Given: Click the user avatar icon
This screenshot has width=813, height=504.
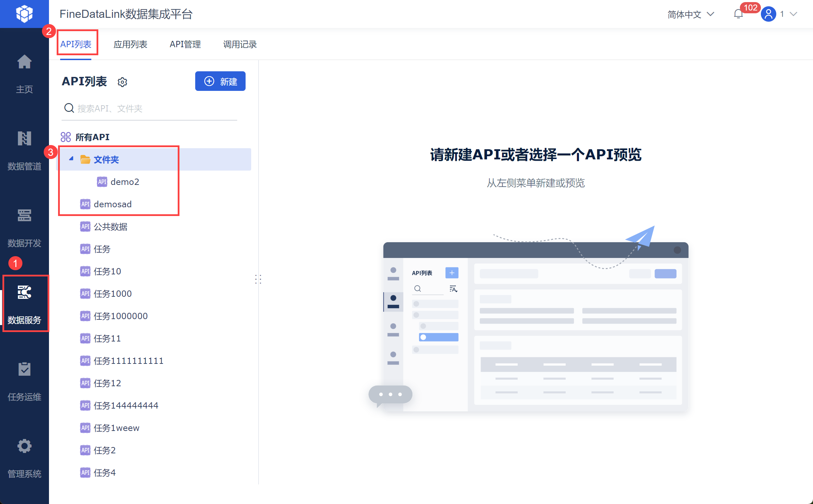Looking at the screenshot, I should [x=768, y=14].
